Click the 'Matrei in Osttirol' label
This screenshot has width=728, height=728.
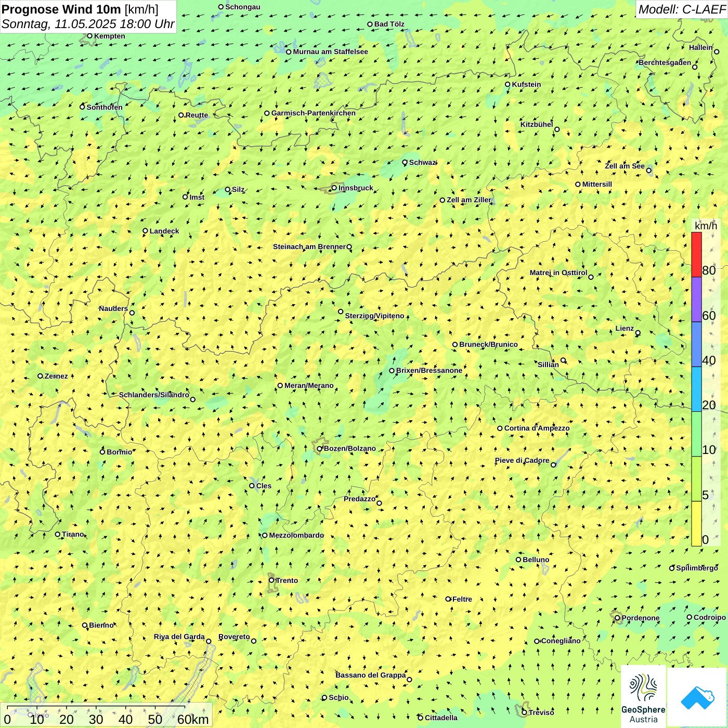tap(558, 272)
